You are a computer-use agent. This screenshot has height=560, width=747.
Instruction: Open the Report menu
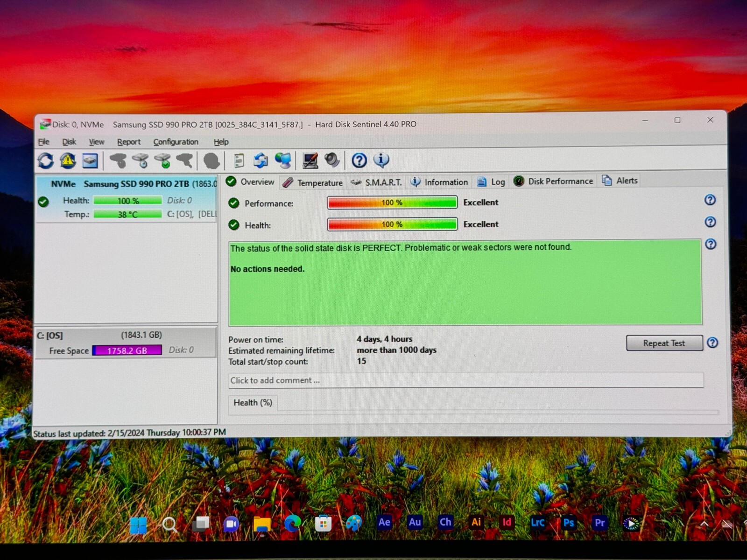click(x=128, y=142)
